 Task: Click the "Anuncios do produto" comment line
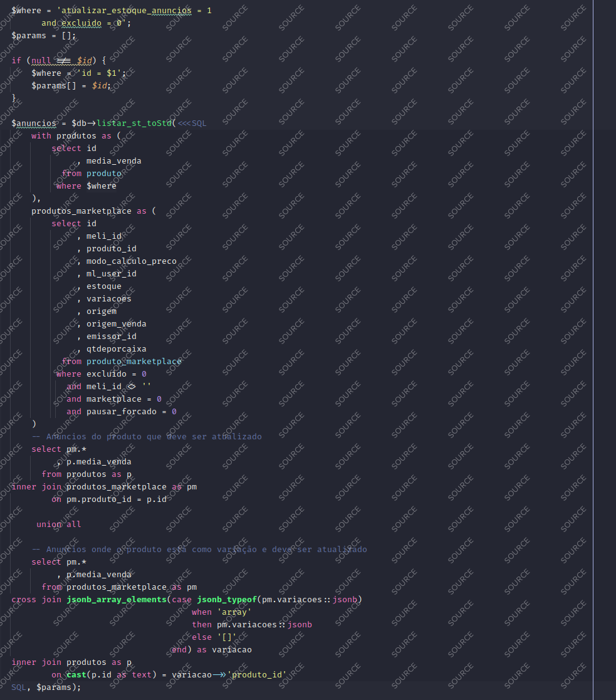(147, 437)
